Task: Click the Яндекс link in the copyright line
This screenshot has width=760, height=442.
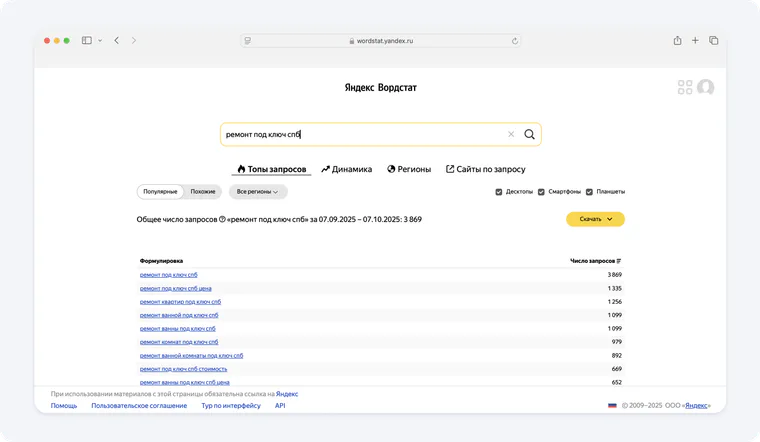Action: (x=697, y=406)
